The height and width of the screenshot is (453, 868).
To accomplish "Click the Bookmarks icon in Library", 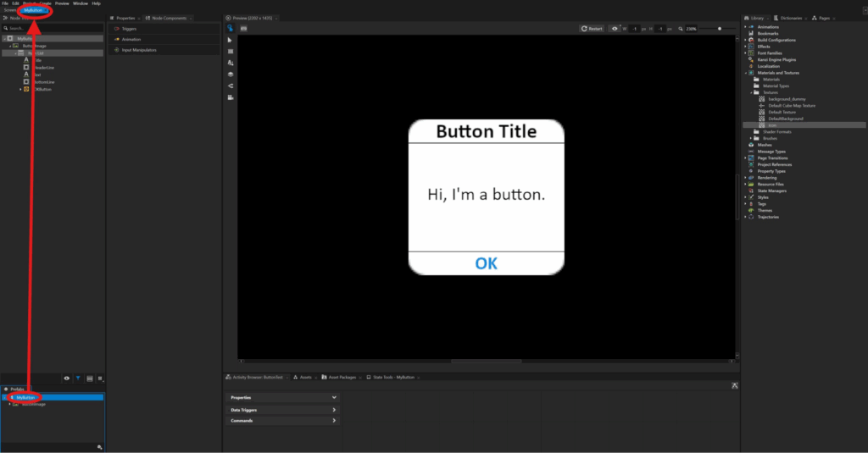I will coord(751,33).
